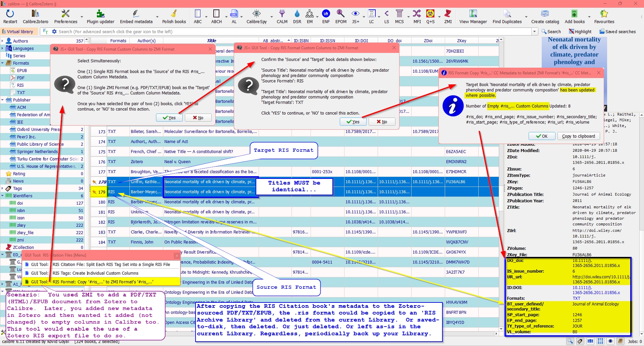This screenshot has height=346, width=644.
Task: Open the Embed metadata dropdown arrow
Action: pyautogui.click(x=157, y=17)
